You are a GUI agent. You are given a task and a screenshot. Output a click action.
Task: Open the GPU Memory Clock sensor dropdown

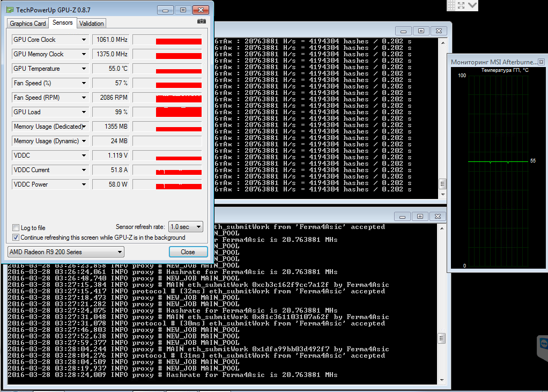pos(84,54)
